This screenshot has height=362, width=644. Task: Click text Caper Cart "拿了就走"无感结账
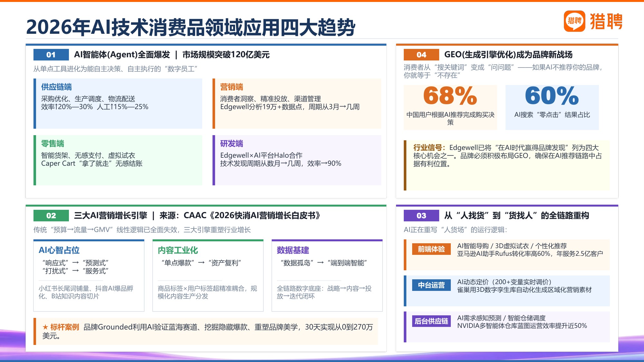point(92,163)
